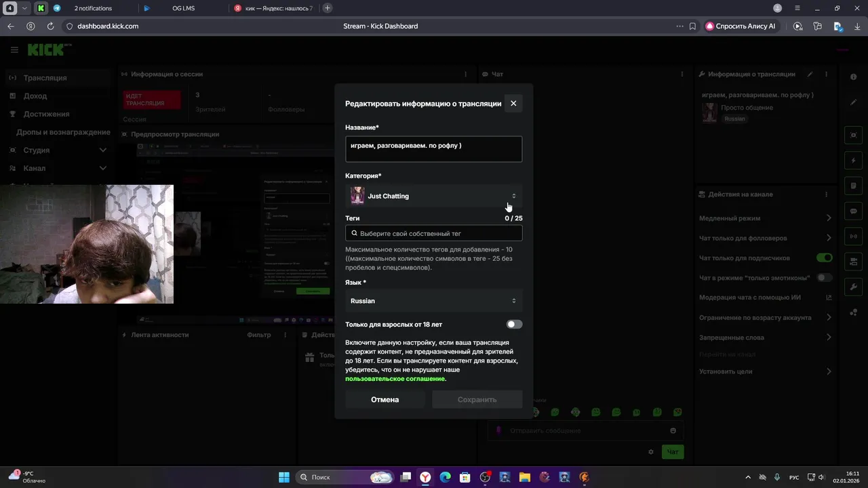Click the tag search input field

[x=433, y=233]
